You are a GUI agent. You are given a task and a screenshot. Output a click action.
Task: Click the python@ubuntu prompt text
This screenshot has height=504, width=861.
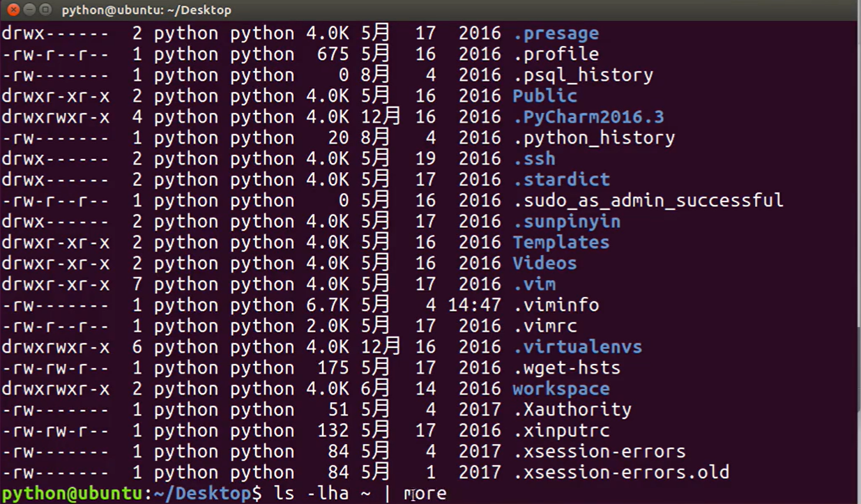pyautogui.click(x=71, y=494)
